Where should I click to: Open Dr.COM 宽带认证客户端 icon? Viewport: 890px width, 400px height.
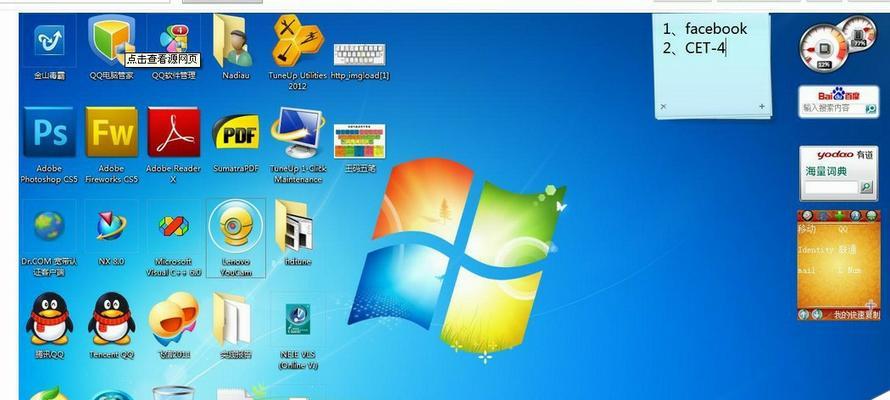coord(49,226)
